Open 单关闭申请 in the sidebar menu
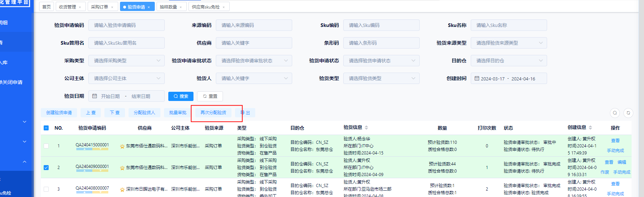This screenshot has width=644, height=197. [11, 82]
